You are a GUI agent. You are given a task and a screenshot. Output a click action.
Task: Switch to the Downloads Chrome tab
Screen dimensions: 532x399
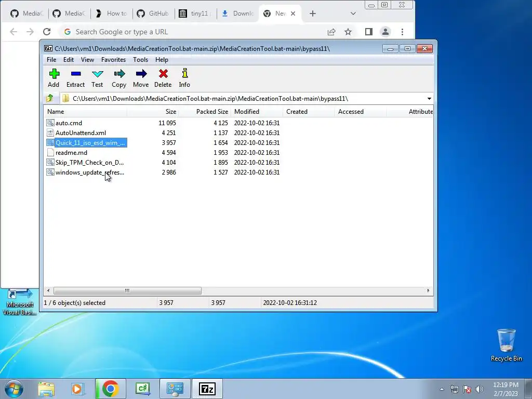click(237, 14)
